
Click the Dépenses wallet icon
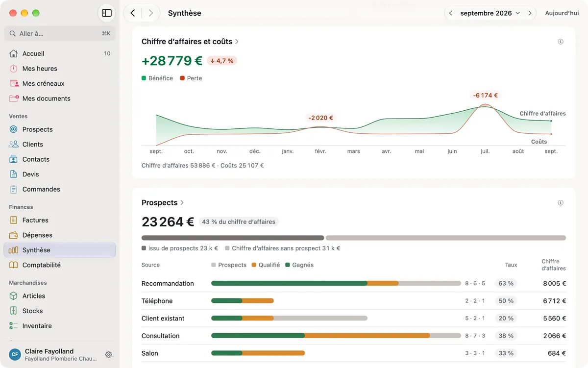pyautogui.click(x=14, y=235)
